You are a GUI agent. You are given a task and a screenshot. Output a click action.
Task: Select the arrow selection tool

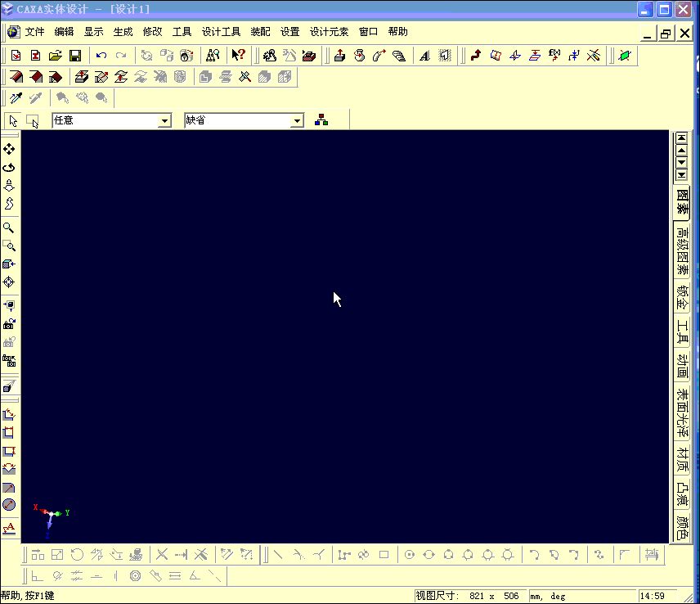point(13,121)
